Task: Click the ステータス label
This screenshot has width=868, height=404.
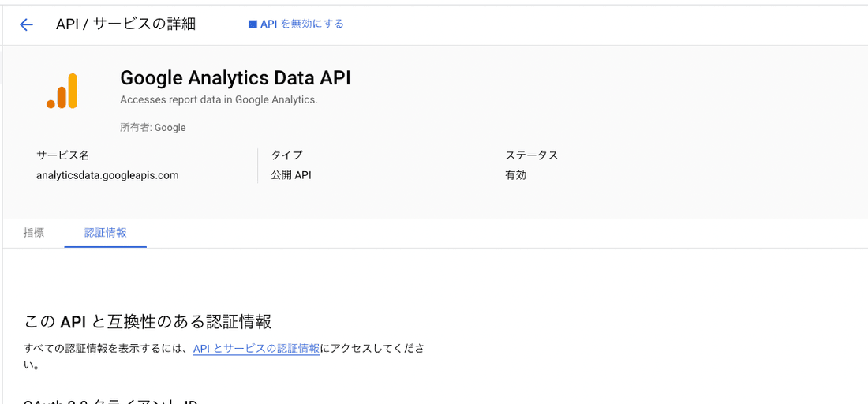Action: click(x=531, y=155)
